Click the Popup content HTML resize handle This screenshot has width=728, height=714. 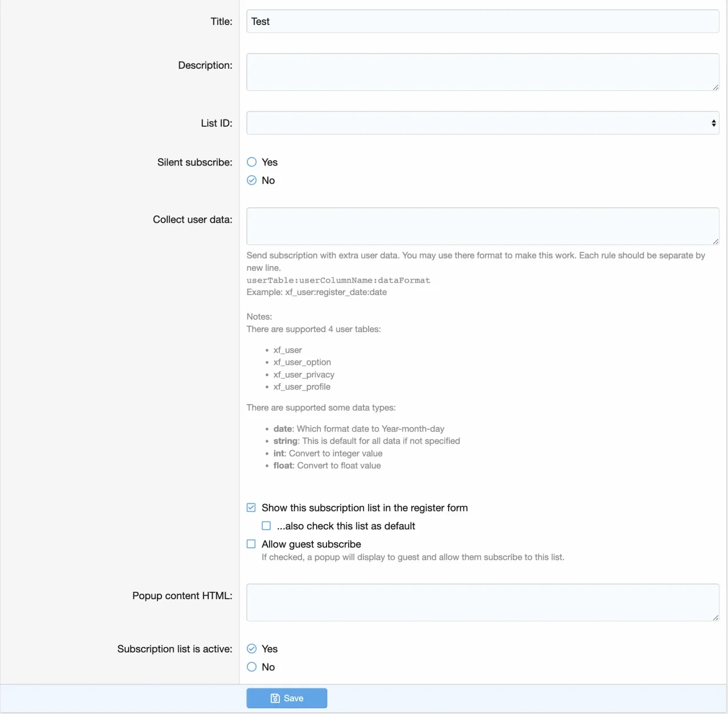(715, 617)
